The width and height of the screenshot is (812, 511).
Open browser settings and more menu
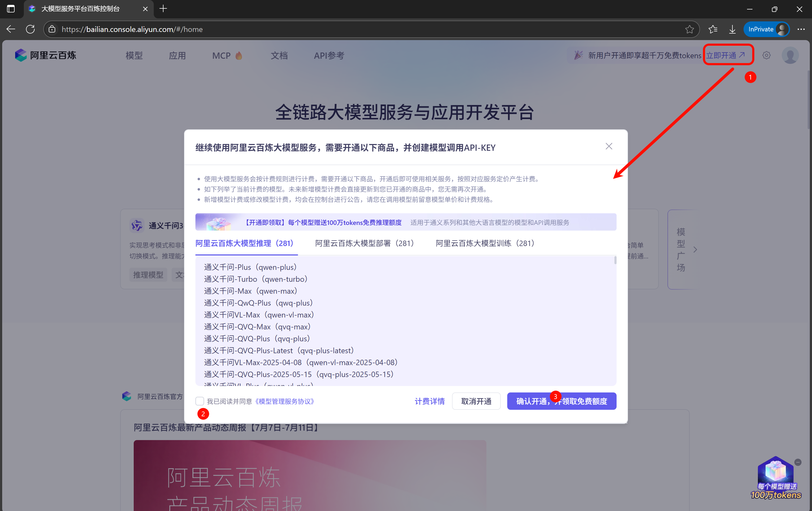(801, 29)
